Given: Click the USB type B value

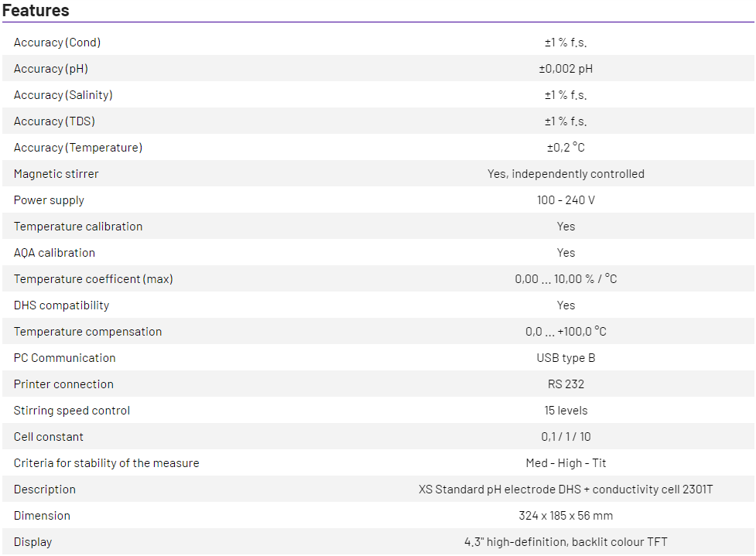Looking at the screenshot, I should 566,358.
